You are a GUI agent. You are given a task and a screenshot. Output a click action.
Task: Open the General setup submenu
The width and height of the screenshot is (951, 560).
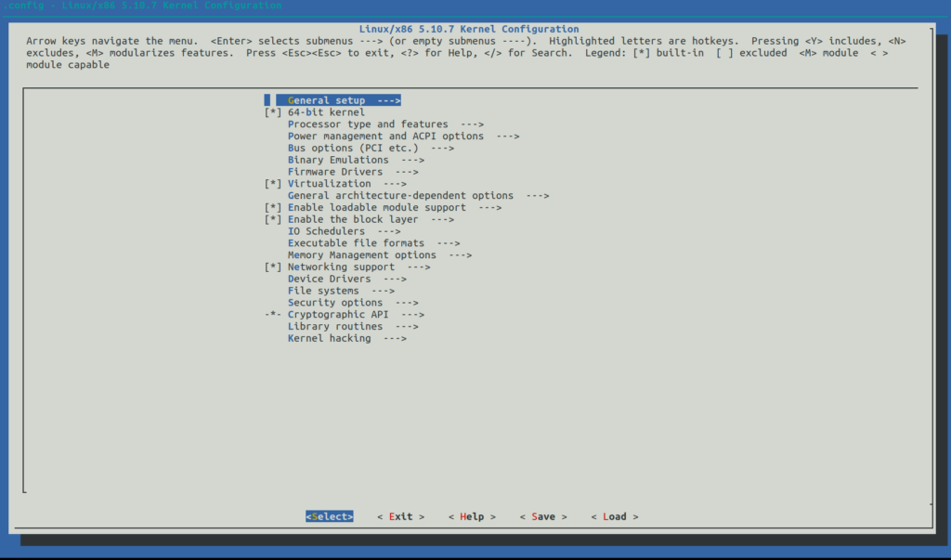(x=344, y=100)
